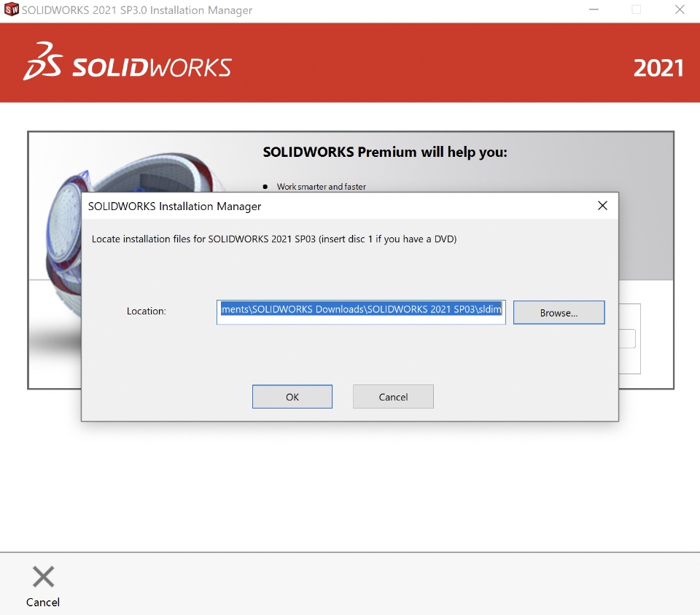Click OK in the locate files dialog

click(x=292, y=397)
